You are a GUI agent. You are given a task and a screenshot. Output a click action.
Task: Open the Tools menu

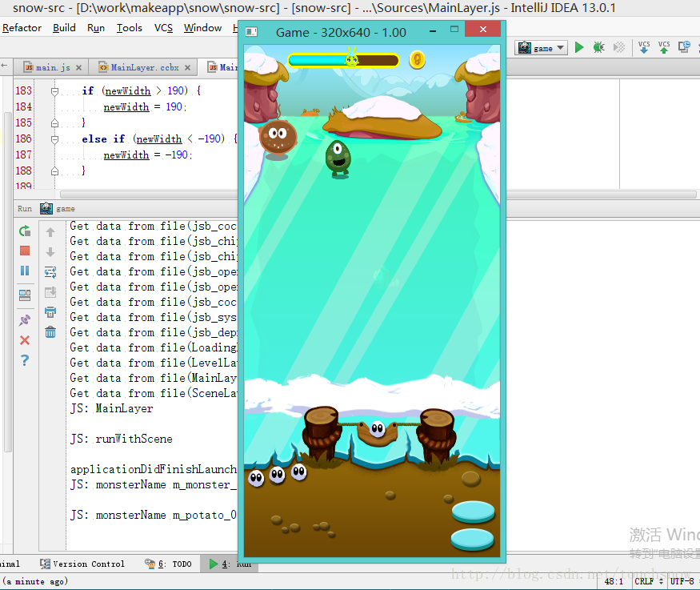tap(130, 28)
